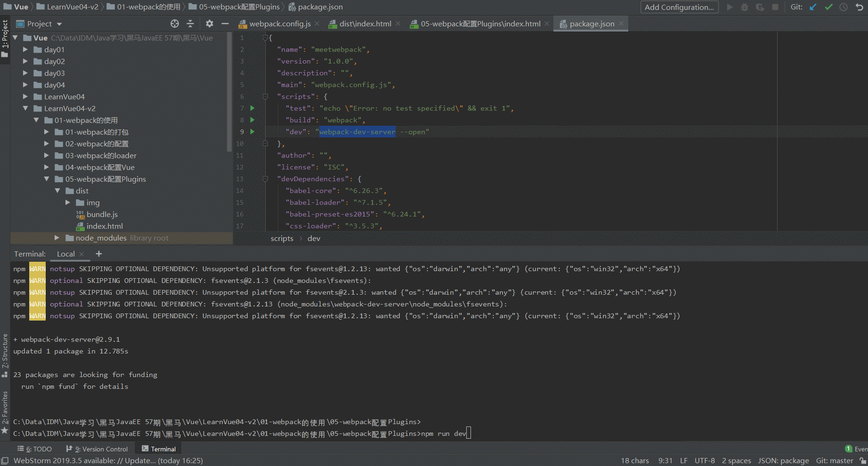
Task: Locate the opened file in the Project tree
Action: pyautogui.click(x=175, y=24)
